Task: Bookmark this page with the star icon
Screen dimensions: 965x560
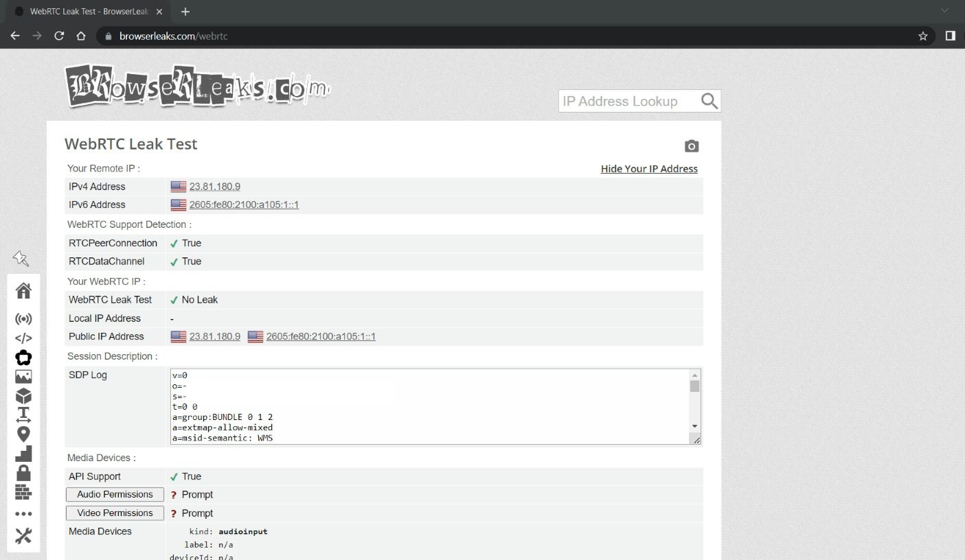Action: (x=923, y=36)
